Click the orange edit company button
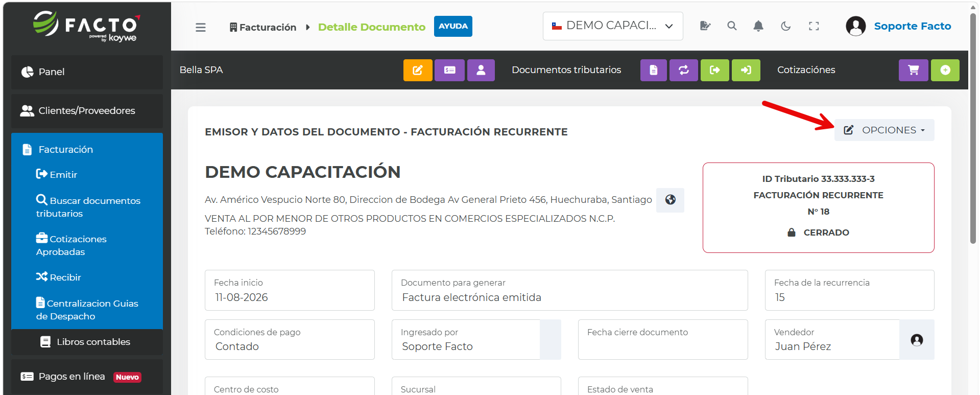Viewport: 980px width, 395px height. (418, 70)
